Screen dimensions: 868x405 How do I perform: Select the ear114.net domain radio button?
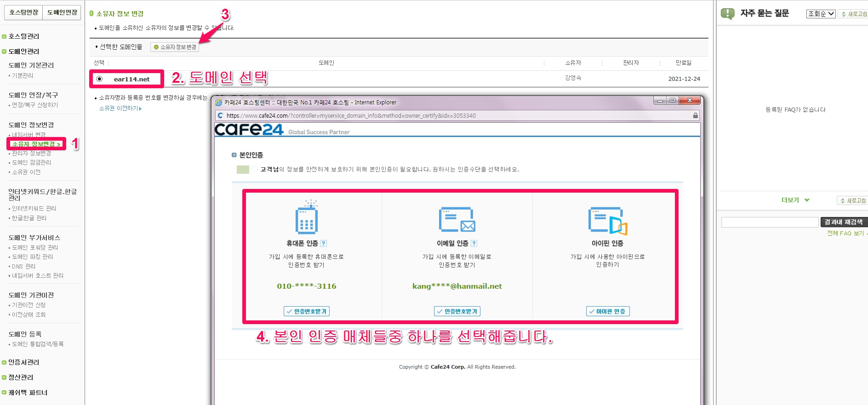point(99,79)
